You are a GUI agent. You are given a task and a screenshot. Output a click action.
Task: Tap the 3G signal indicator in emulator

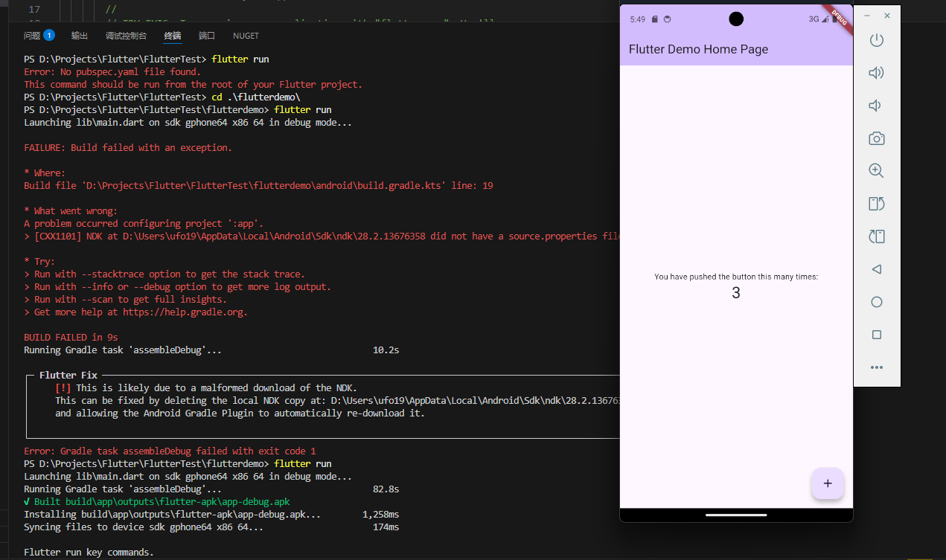click(814, 19)
